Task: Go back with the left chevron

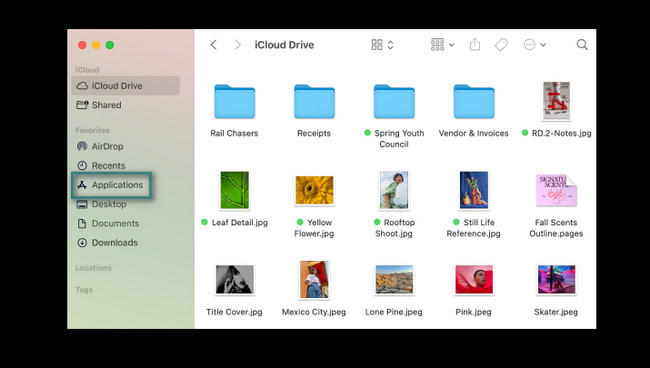Action: point(213,45)
